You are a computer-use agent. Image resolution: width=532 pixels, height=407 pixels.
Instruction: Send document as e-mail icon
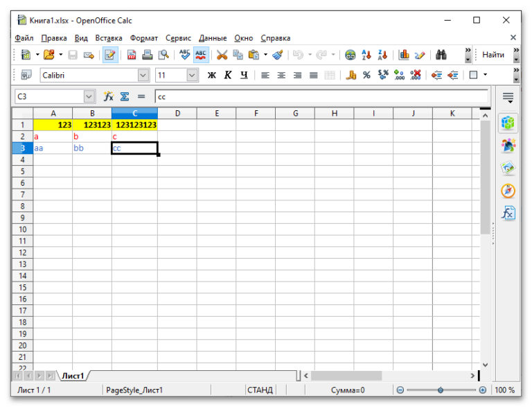point(89,55)
